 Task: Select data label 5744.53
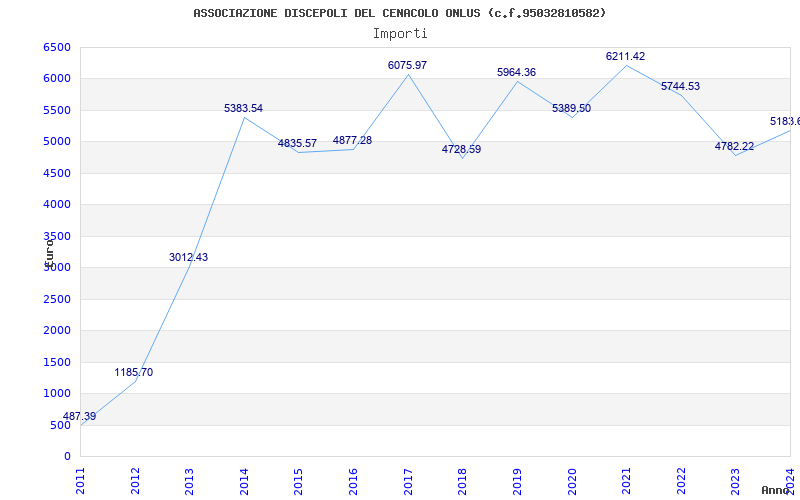pos(681,86)
